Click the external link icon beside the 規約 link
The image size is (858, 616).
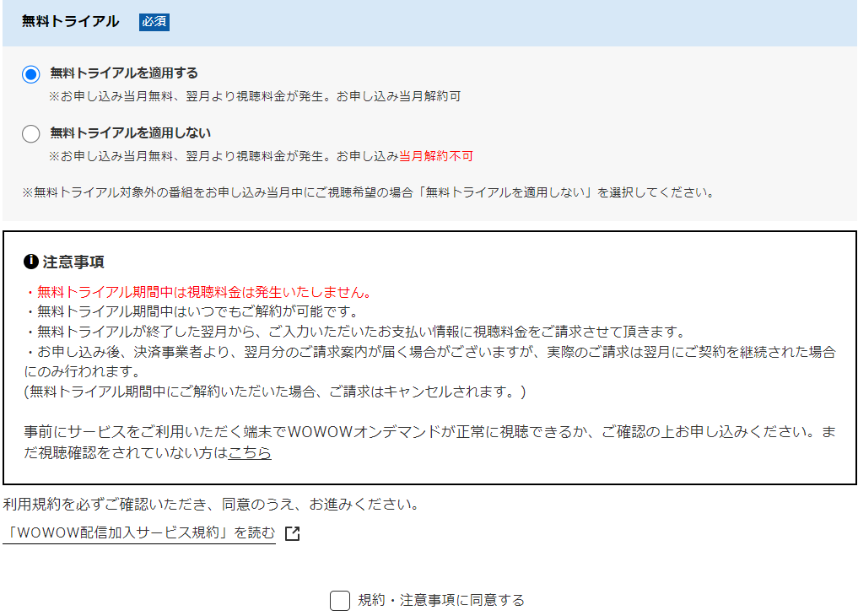pos(292,533)
